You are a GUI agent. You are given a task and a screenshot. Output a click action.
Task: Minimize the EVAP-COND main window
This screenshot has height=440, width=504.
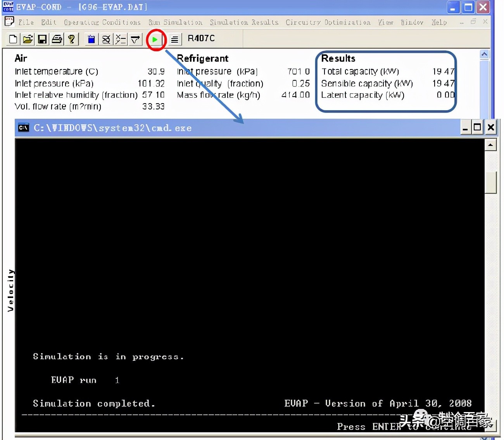(x=453, y=7)
